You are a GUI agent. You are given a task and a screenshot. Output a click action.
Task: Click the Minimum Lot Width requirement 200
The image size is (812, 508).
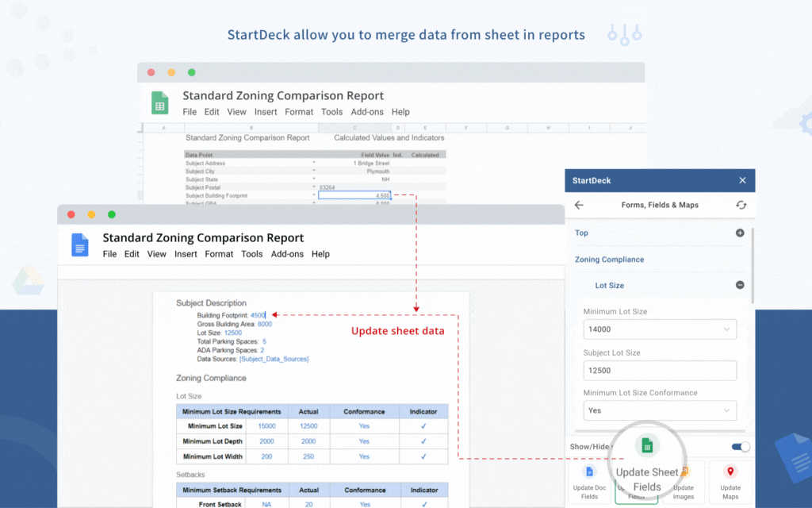[x=266, y=456]
